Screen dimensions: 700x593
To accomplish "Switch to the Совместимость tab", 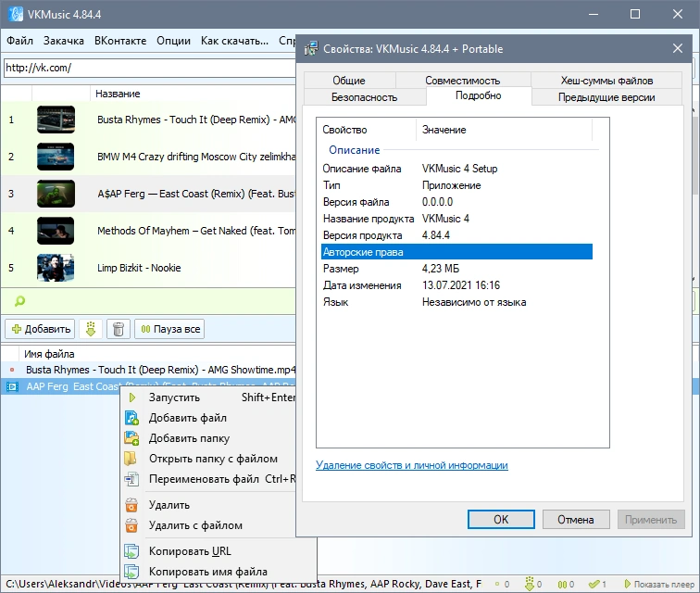I will pos(463,81).
